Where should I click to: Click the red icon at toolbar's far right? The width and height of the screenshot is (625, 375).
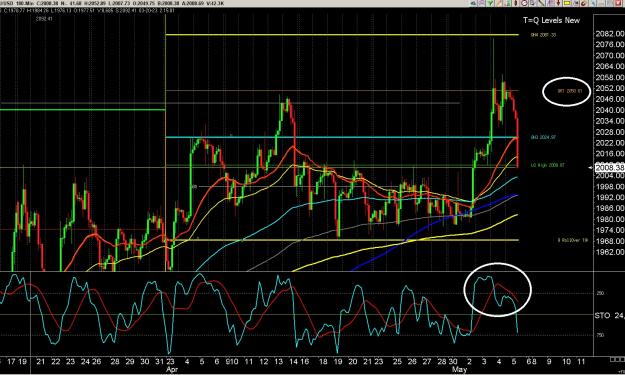point(619,3)
